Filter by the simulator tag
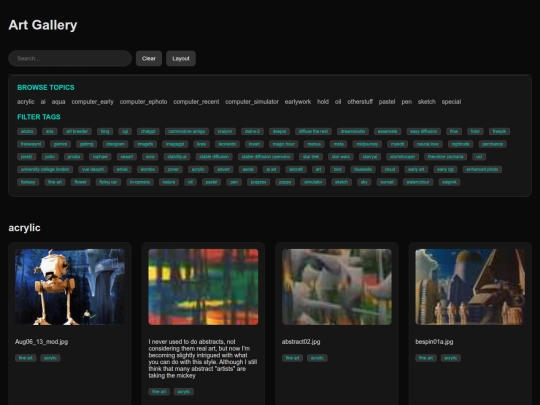The height and width of the screenshot is (405, 540). click(x=313, y=183)
